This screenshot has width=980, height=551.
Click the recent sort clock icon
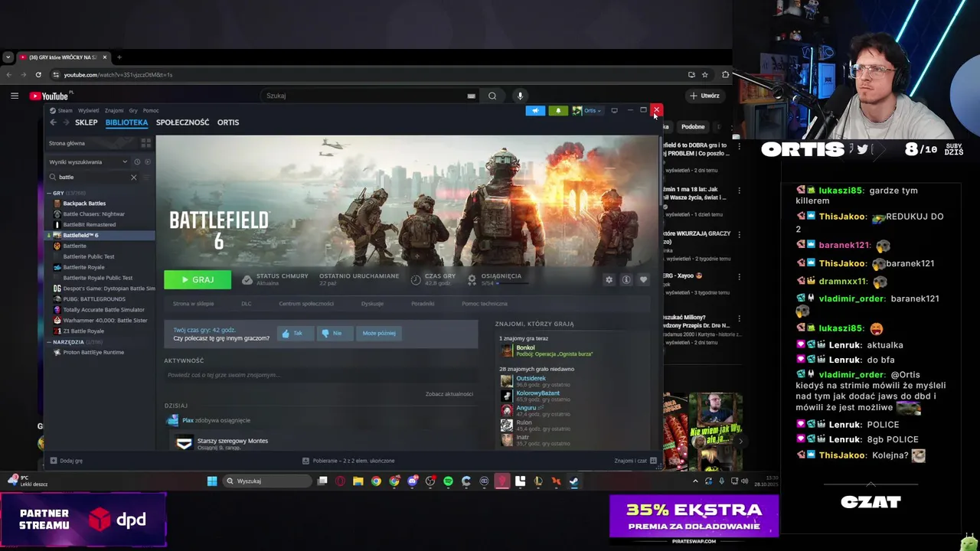click(x=137, y=162)
